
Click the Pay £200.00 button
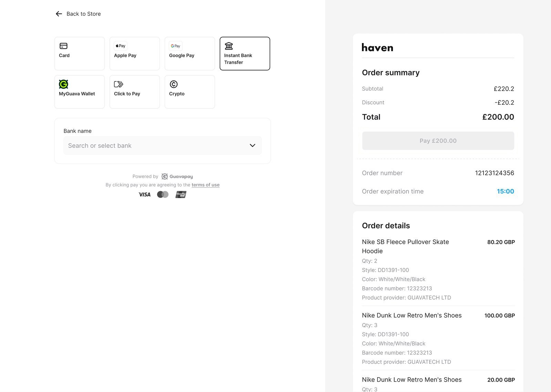pos(438,141)
